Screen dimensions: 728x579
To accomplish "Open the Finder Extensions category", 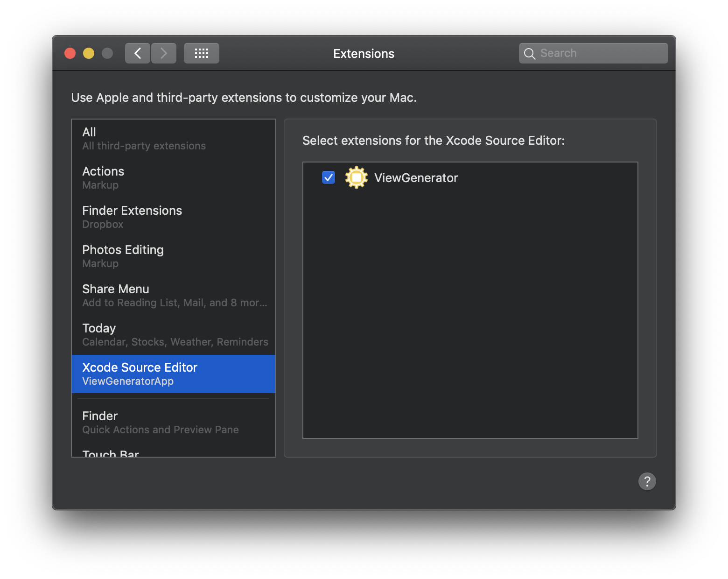I will pos(174,217).
